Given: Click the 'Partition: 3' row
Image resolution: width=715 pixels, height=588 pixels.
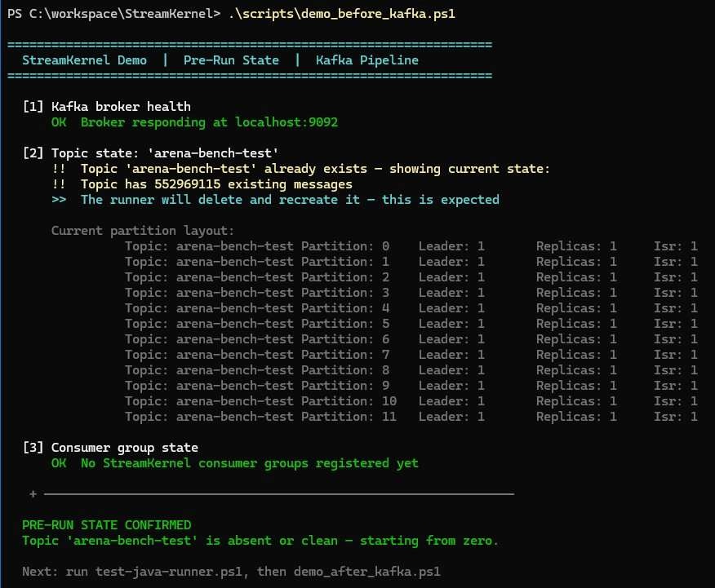Looking at the screenshot, I should click(x=411, y=293).
